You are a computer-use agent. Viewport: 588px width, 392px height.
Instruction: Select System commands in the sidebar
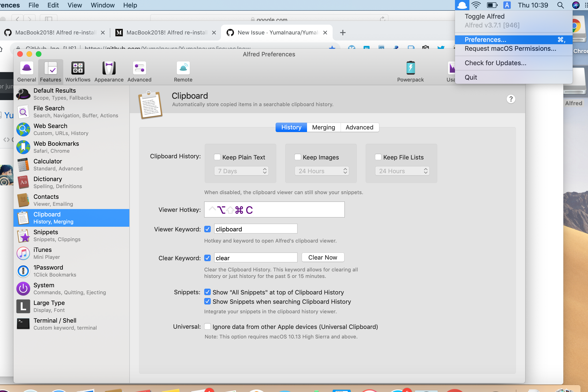point(71,289)
